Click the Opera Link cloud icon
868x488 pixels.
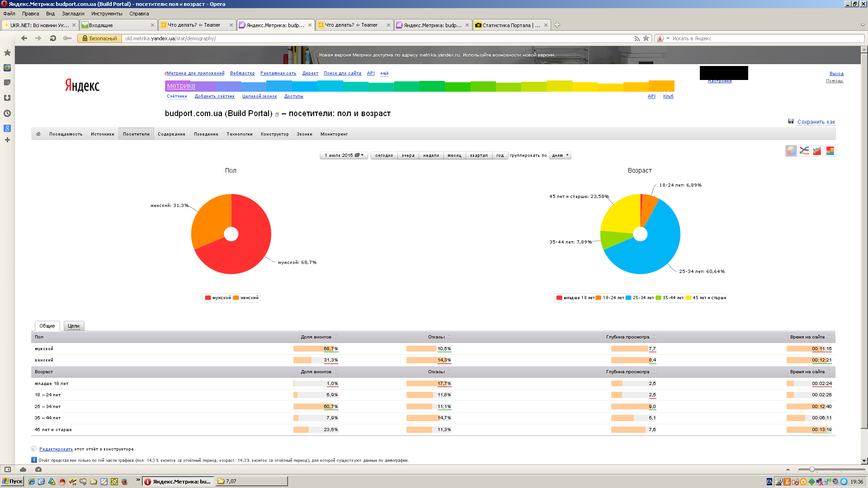[x=23, y=469]
